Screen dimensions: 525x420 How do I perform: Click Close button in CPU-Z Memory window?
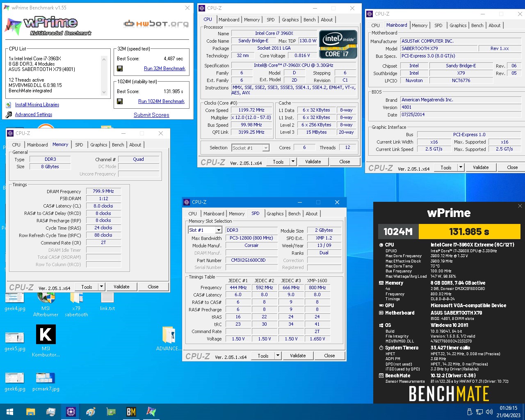[153, 287]
